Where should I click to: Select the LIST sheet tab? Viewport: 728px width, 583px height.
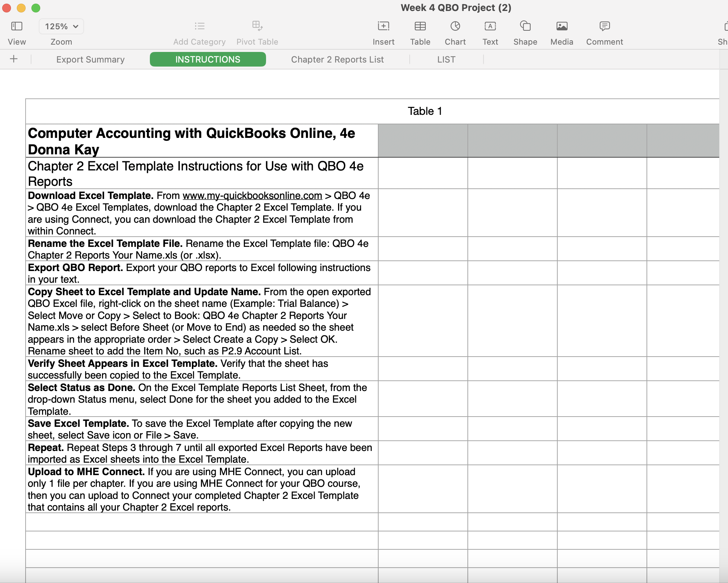pyautogui.click(x=446, y=59)
